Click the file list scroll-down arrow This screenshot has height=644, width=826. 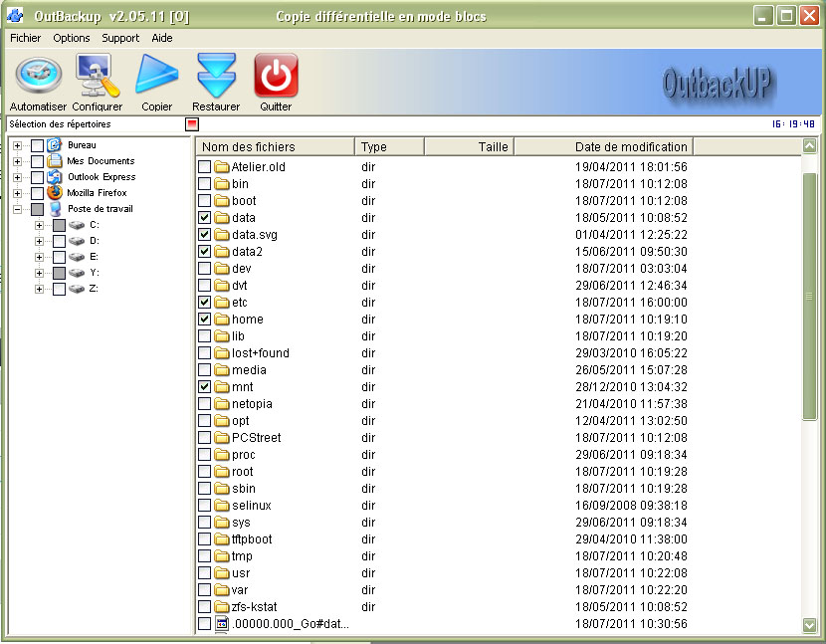[x=810, y=625]
